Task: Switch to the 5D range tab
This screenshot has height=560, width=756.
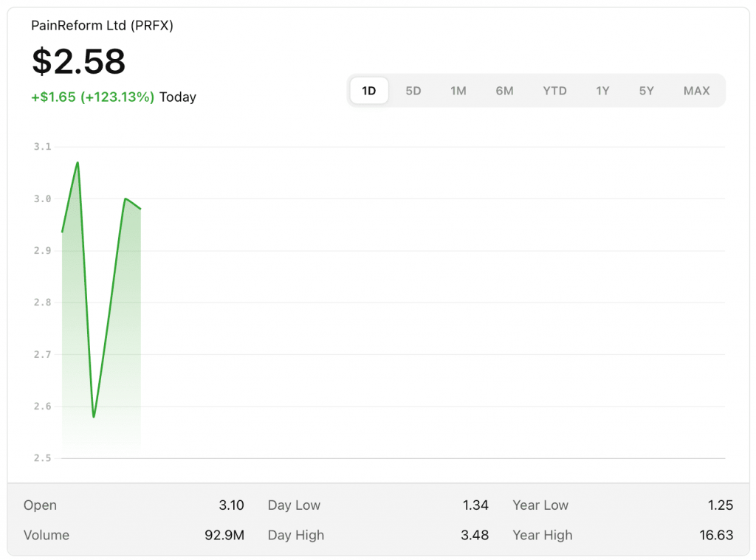Action: tap(413, 91)
